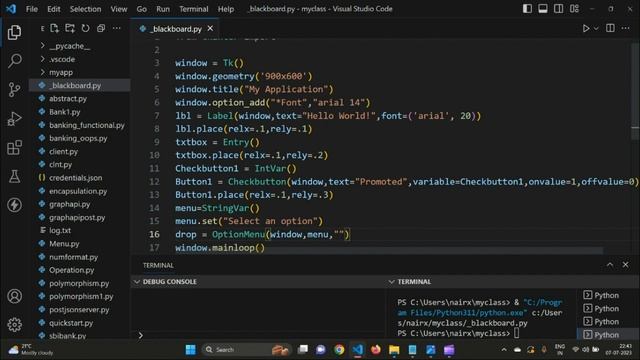Create a new folder in Explorer

(x=70, y=28)
